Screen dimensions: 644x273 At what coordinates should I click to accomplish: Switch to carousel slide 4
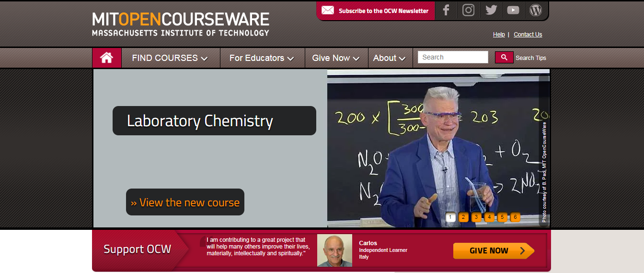pyautogui.click(x=489, y=217)
